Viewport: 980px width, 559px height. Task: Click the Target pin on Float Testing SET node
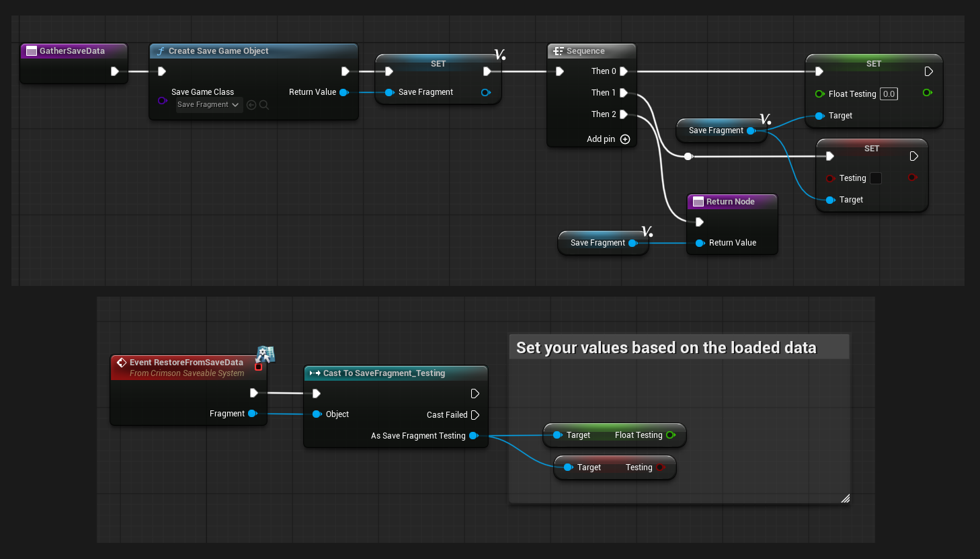pos(819,116)
